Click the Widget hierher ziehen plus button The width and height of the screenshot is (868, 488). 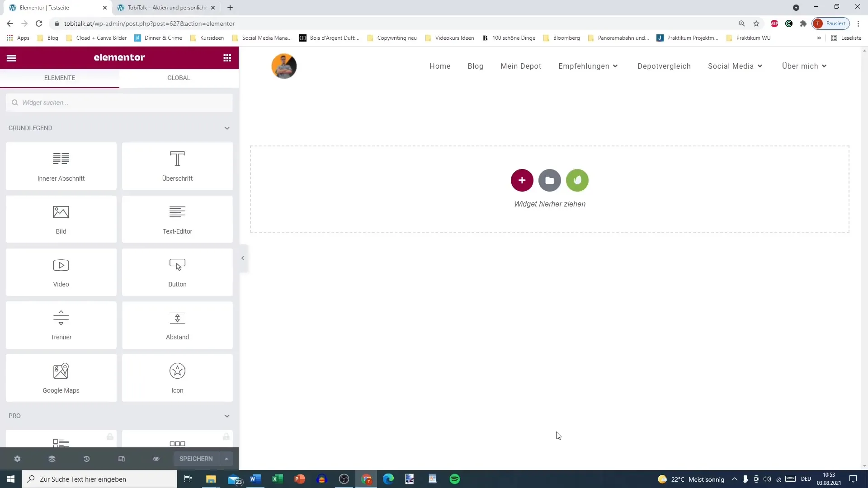point(522,180)
